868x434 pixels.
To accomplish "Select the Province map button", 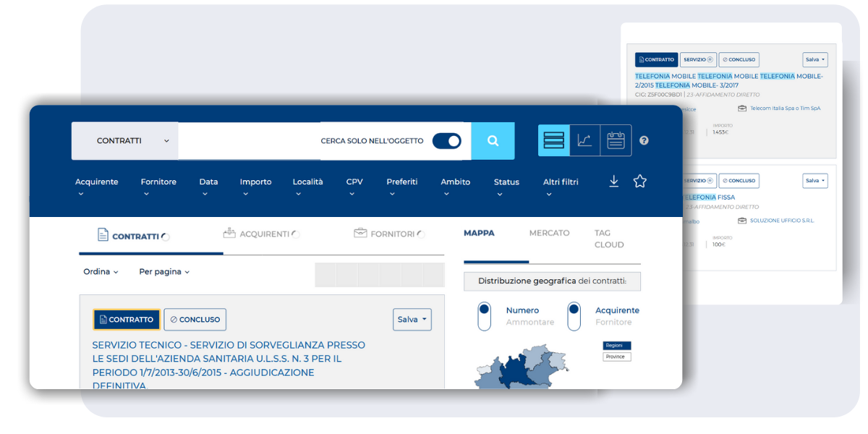I will pyautogui.click(x=616, y=357).
